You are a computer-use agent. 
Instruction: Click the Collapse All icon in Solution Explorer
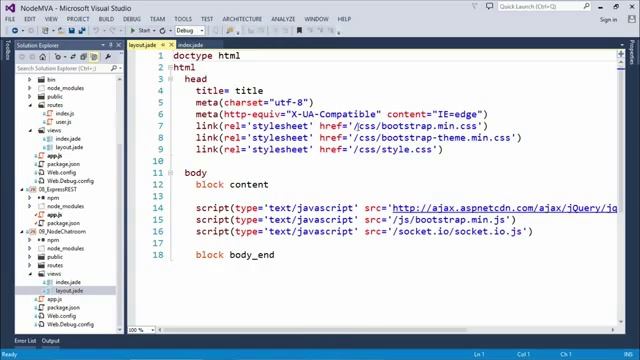coord(83,57)
